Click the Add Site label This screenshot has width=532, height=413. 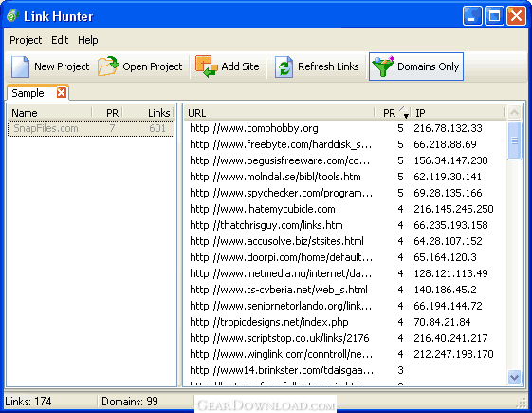240,66
